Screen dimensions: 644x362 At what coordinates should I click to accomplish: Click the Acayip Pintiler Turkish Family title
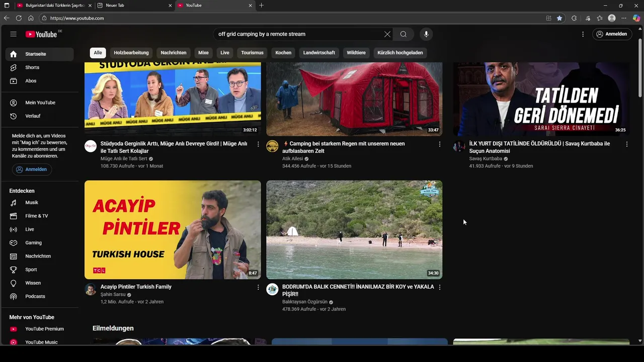pos(136,287)
